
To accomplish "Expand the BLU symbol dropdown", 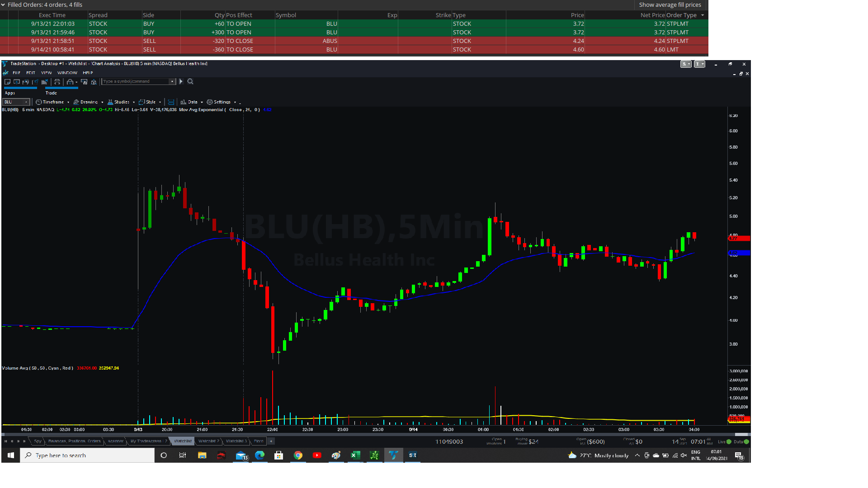I will point(26,102).
